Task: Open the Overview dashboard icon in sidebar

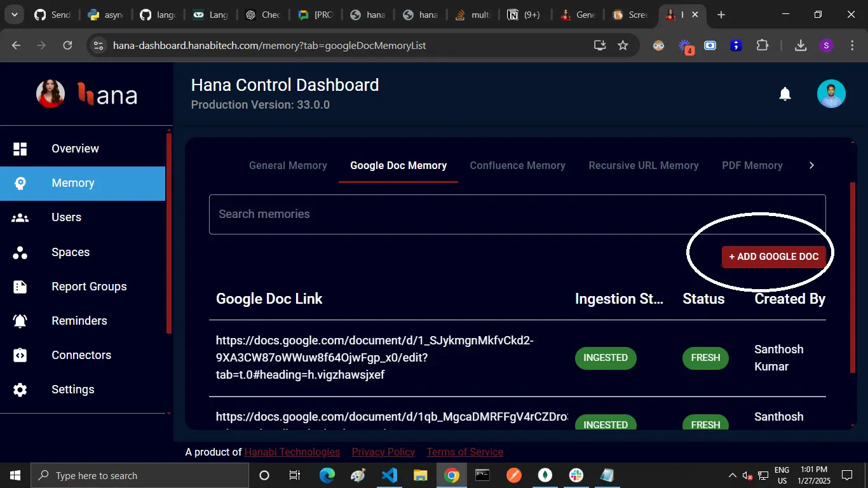Action: 20,149
